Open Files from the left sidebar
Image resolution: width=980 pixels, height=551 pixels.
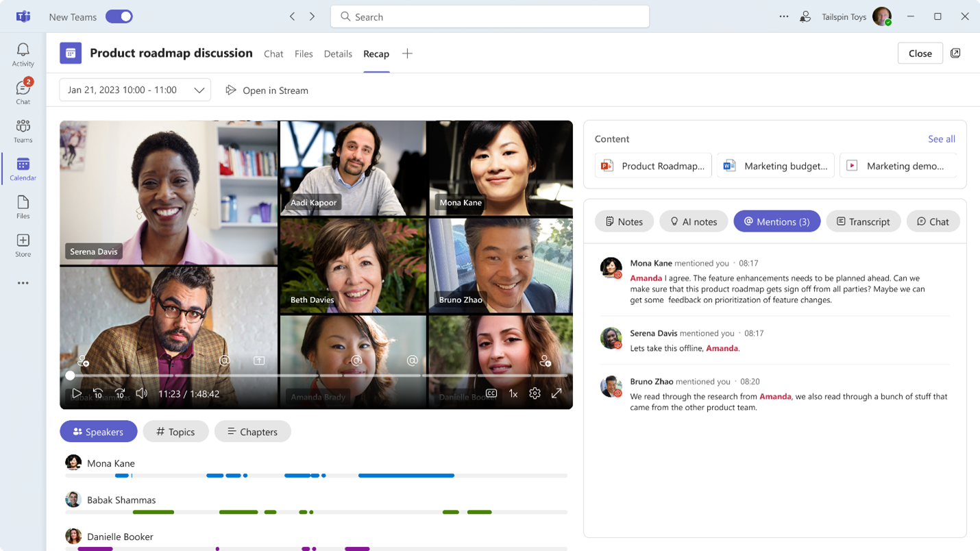pos(23,206)
